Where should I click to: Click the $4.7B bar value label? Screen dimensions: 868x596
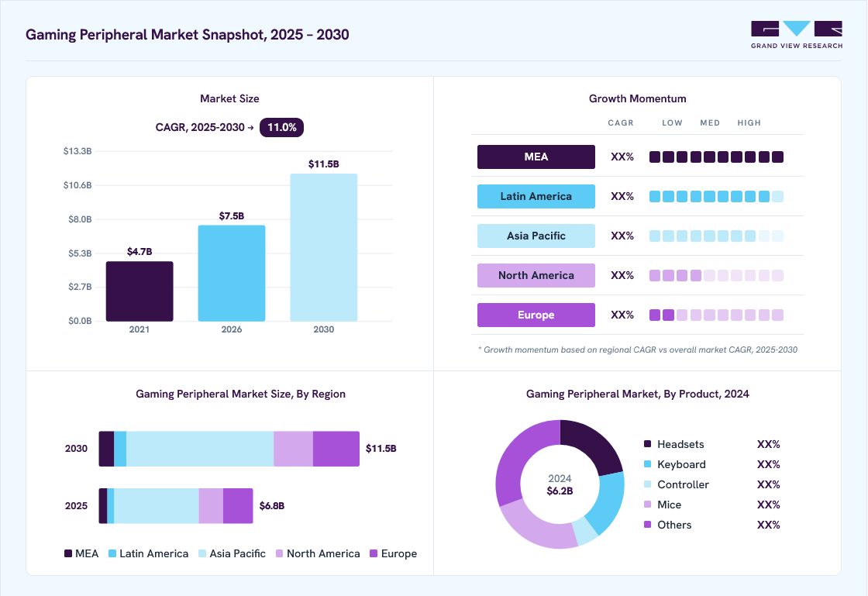pos(139,252)
